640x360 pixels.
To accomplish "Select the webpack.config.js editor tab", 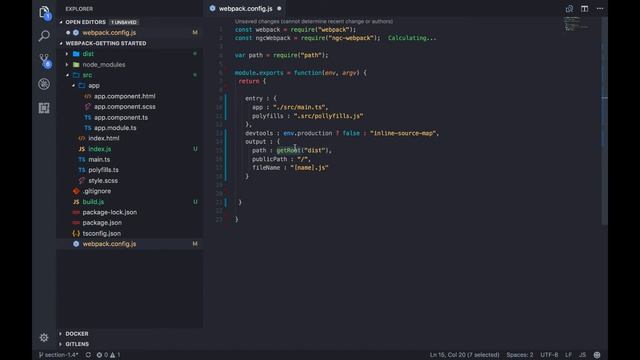I will pyautogui.click(x=245, y=9).
